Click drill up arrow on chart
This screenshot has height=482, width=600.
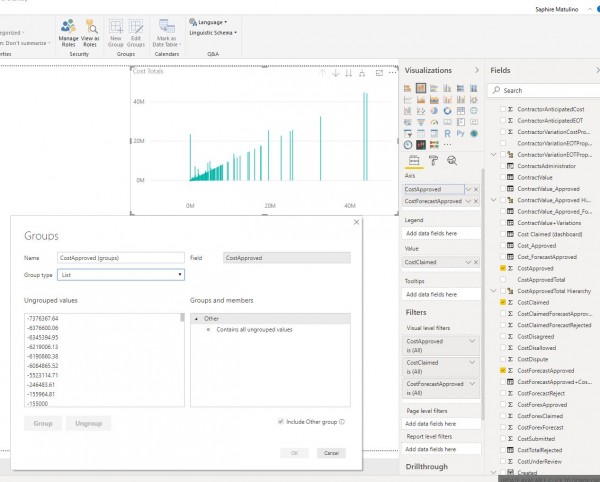[322, 73]
